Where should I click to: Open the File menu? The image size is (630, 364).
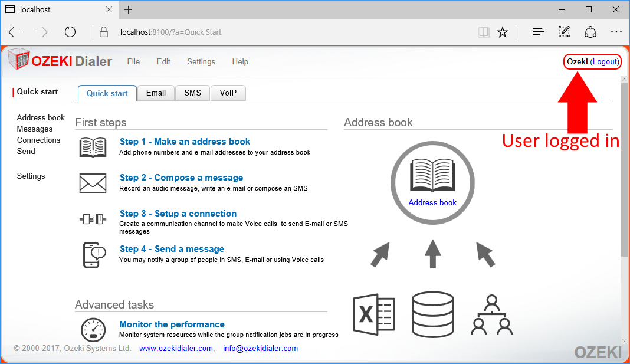(x=133, y=61)
